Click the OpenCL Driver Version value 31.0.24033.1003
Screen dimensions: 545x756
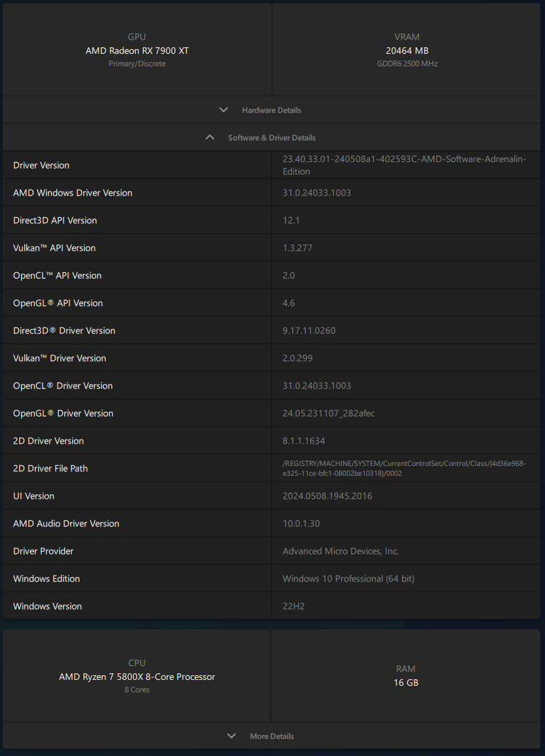(x=317, y=385)
